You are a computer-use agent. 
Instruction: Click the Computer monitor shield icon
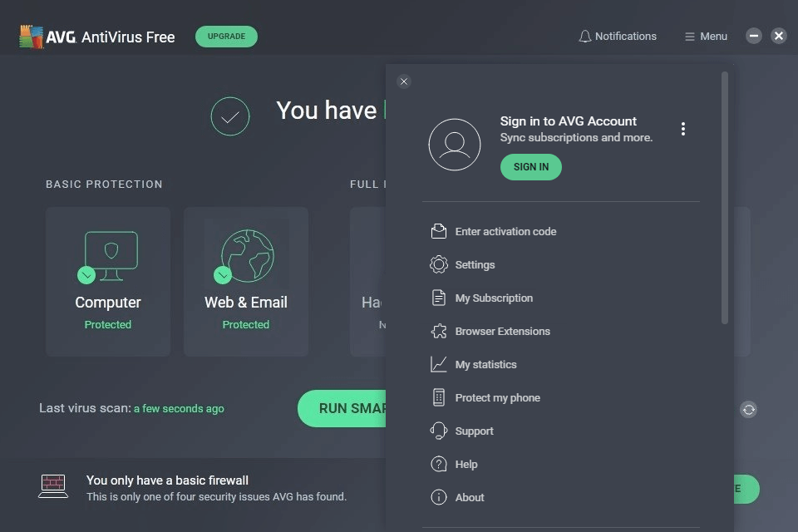[x=111, y=255]
